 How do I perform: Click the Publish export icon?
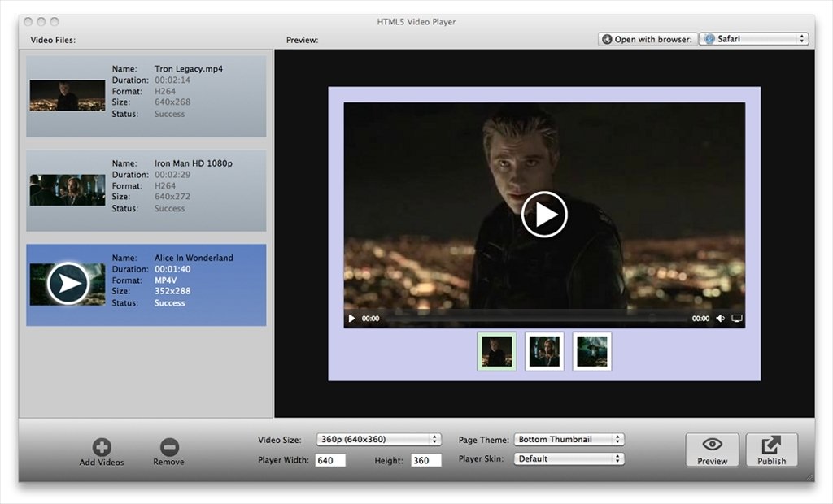[x=770, y=445]
